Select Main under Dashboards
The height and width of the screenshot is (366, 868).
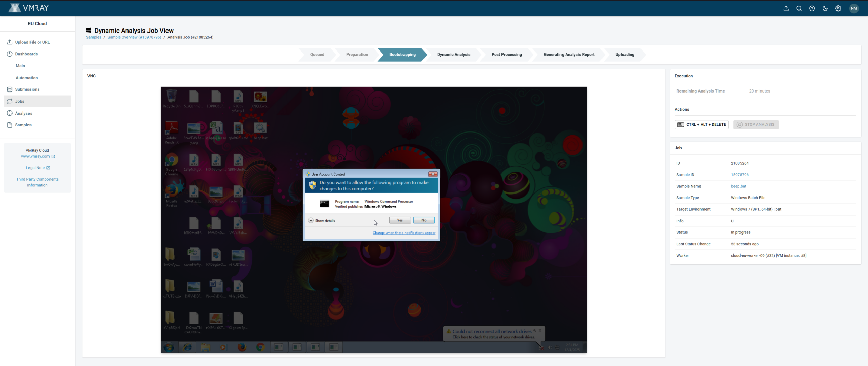tap(20, 65)
